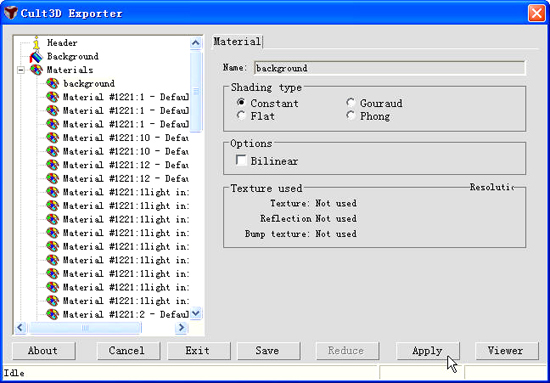Click the icon beside Material #1221:2
The height and width of the screenshot is (383, 550).
coord(53,314)
